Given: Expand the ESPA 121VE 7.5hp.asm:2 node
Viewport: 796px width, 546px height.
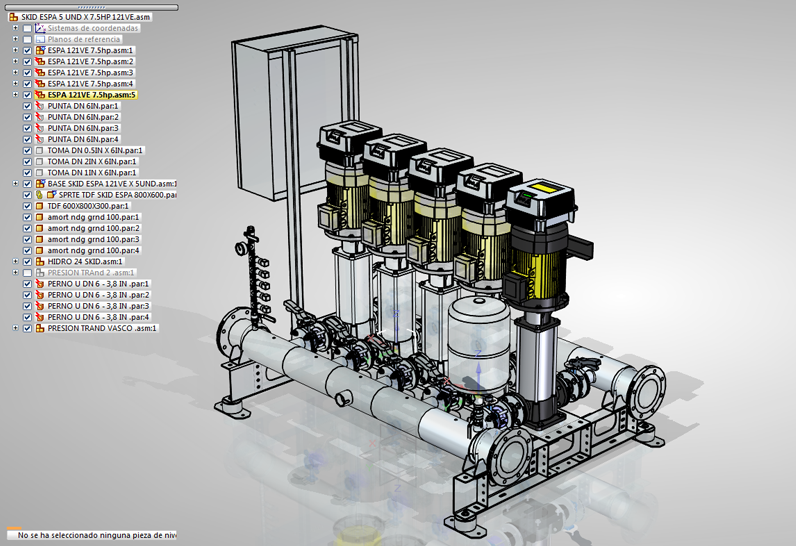Looking at the screenshot, I should click(x=15, y=61).
